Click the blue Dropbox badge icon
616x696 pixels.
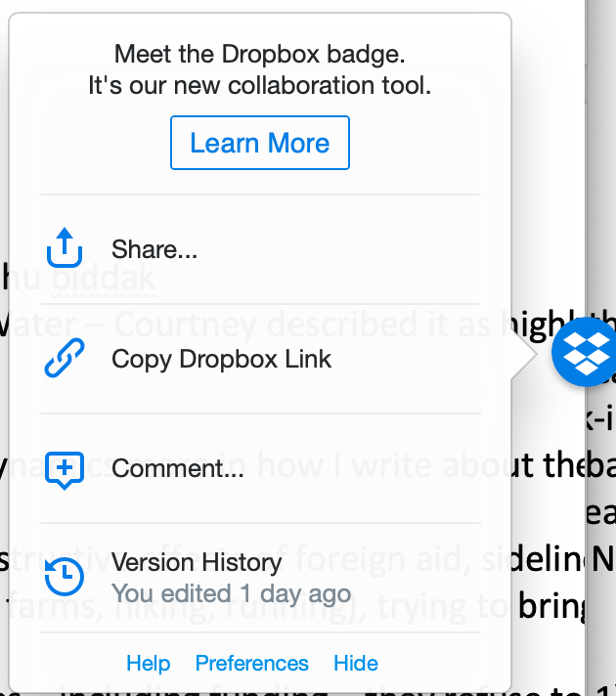585,352
